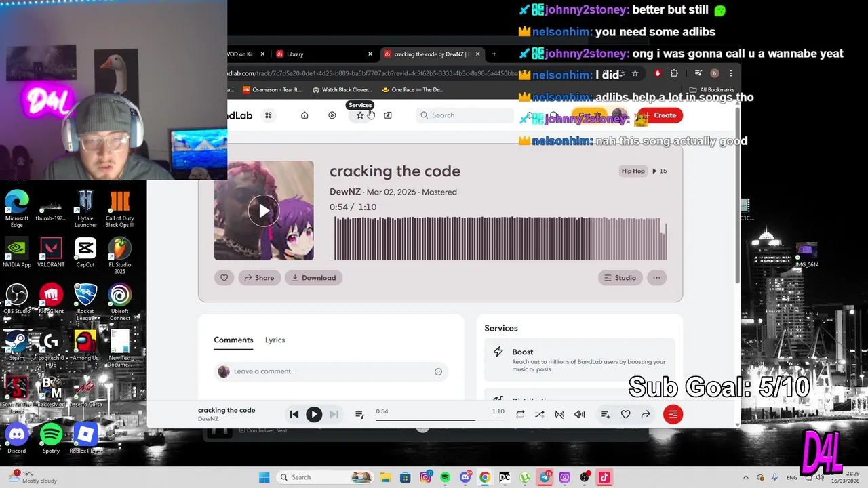Open the red queue panel button

coord(673,414)
